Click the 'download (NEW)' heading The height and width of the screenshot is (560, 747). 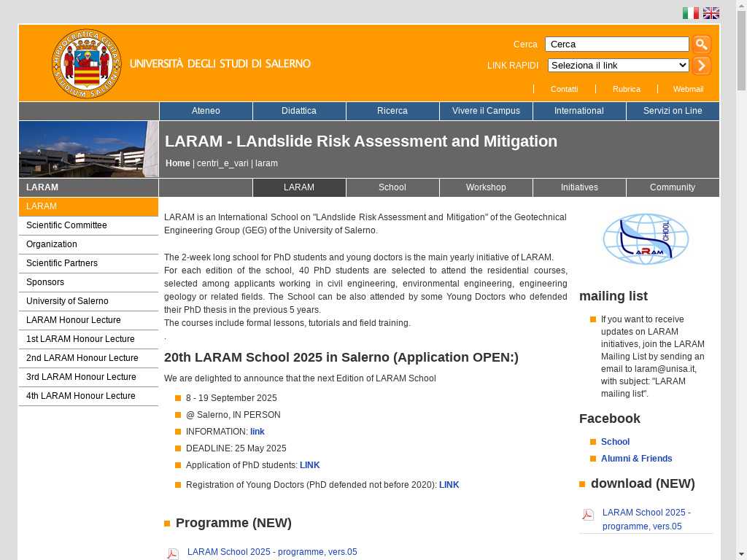point(643,484)
